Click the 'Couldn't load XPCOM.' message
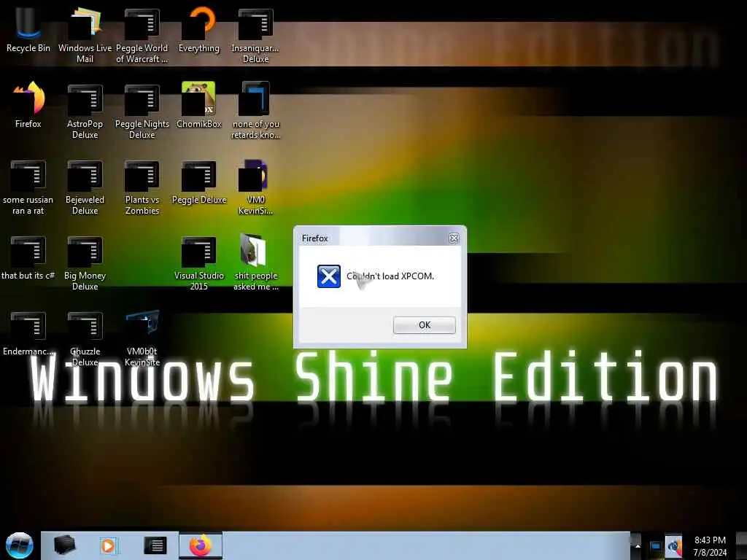The height and width of the screenshot is (560, 747). 390,276
